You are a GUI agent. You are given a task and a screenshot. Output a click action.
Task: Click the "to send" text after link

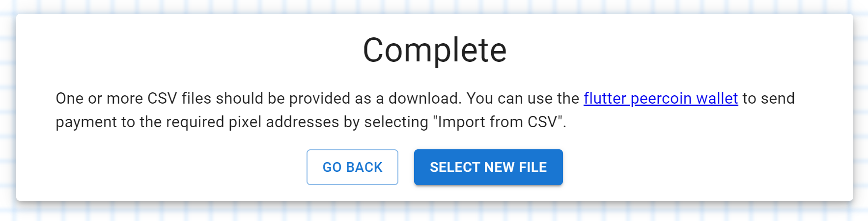pyautogui.click(x=769, y=99)
